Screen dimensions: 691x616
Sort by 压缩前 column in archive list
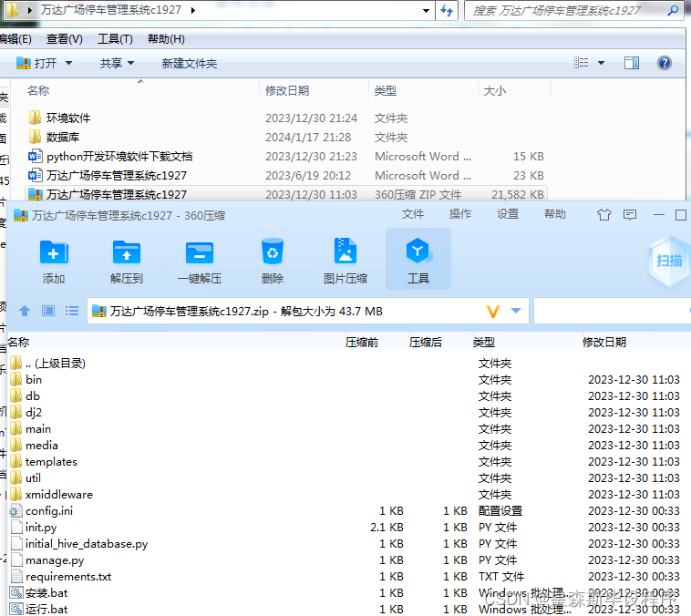click(x=361, y=343)
